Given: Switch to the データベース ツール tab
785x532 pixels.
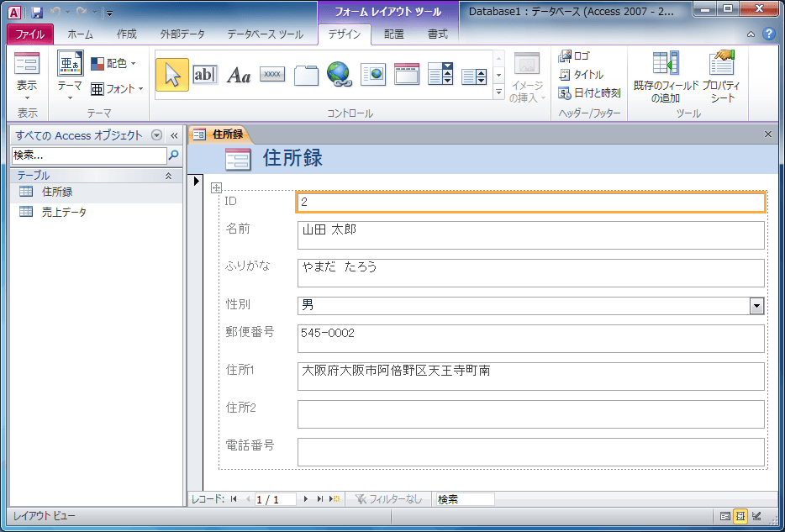Looking at the screenshot, I should (x=265, y=34).
